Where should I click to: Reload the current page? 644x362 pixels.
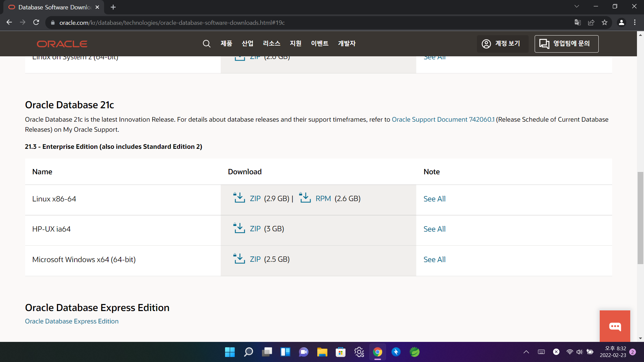tap(36, 22)
